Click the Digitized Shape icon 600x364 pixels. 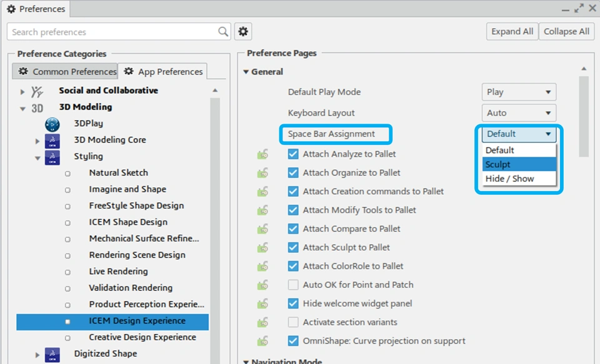[x=52, y=354]
